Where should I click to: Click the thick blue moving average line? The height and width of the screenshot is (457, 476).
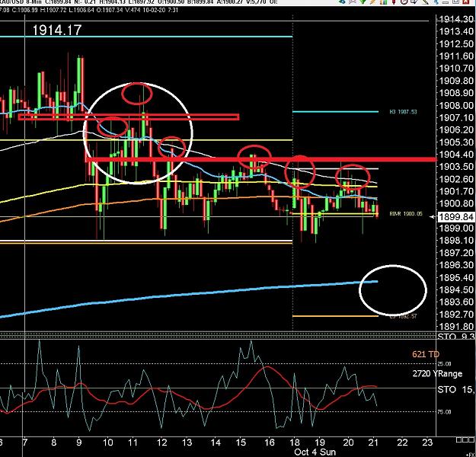[188, 294]
